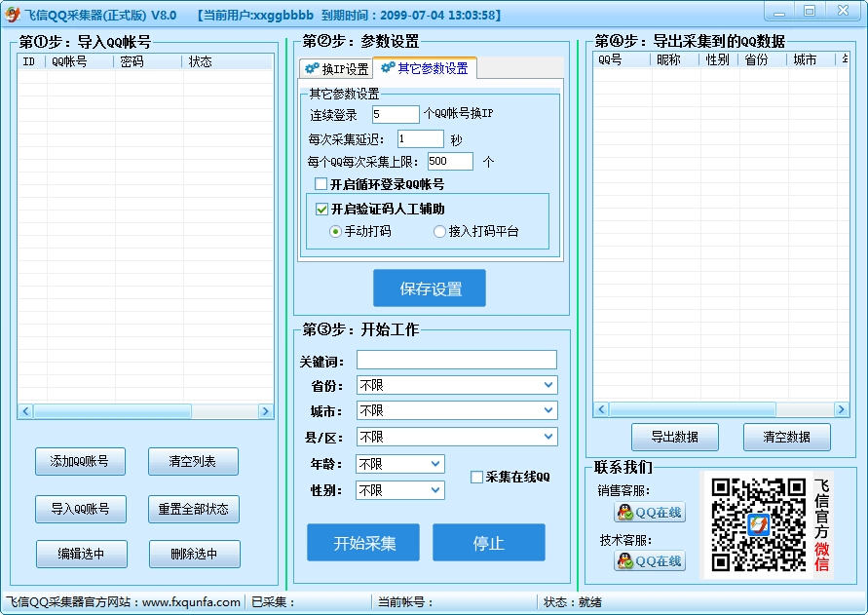Click the 城市 column header in export table
The width and height of the screenshot is (868, 615).
(x=811, y=59)
